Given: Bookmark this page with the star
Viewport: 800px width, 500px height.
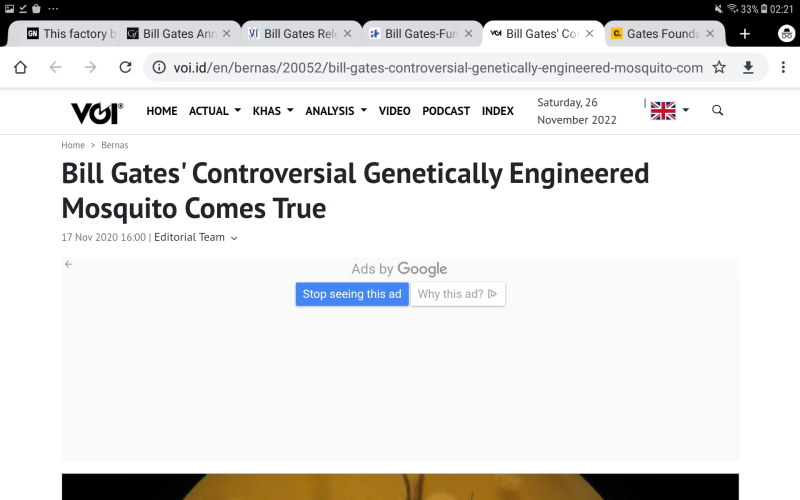Looking at the screenshot, I should tap(719, 67).
